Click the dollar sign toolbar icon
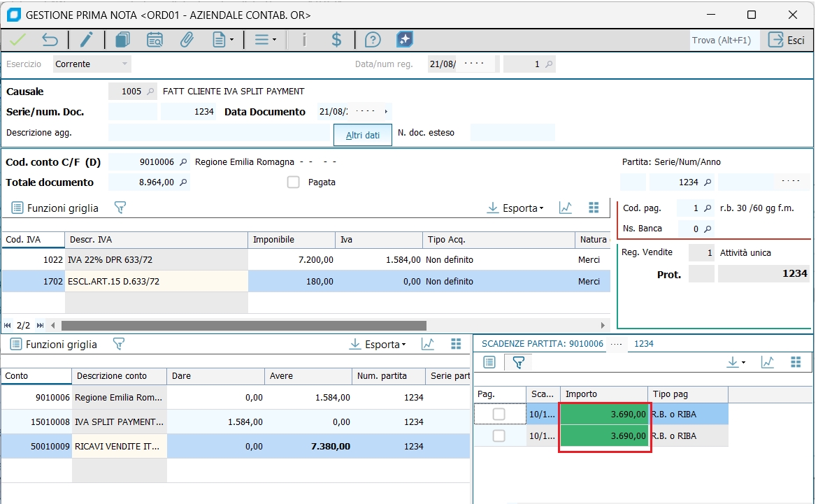Viewport: 818px width, 504px height. [x=336, y=40]
